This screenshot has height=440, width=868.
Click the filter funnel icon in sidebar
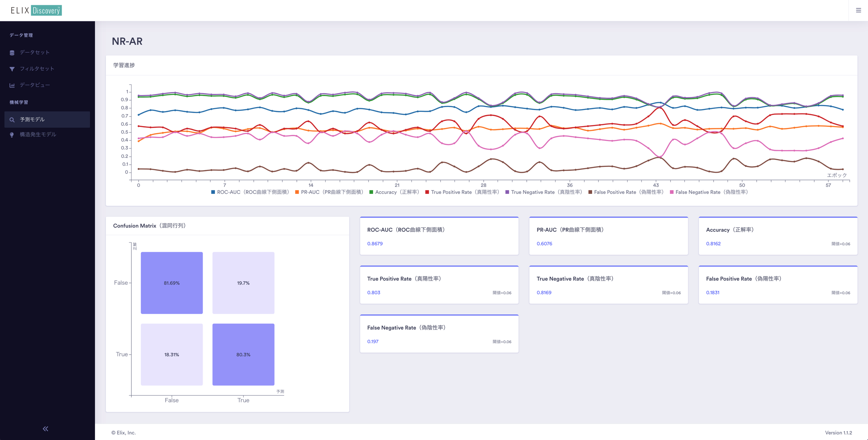tap(12, 69)
